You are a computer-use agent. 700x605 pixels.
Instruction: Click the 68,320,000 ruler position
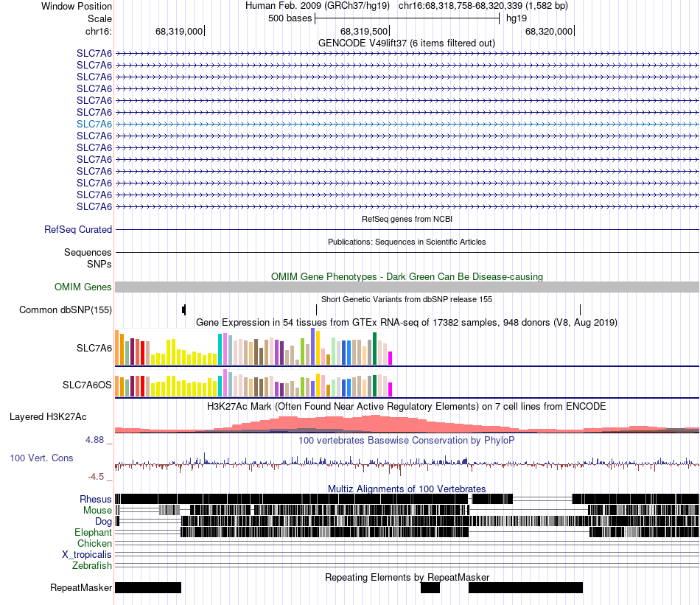[549, 31]
